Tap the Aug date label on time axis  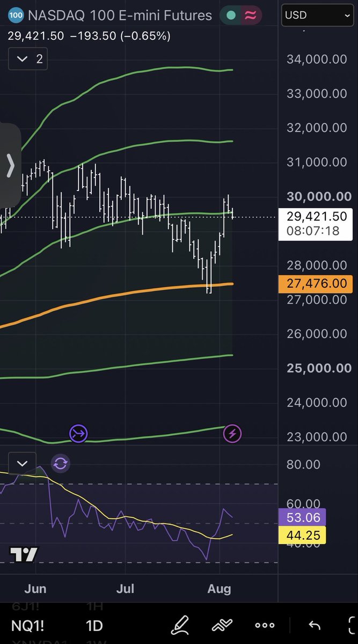(x=219, y=589)
